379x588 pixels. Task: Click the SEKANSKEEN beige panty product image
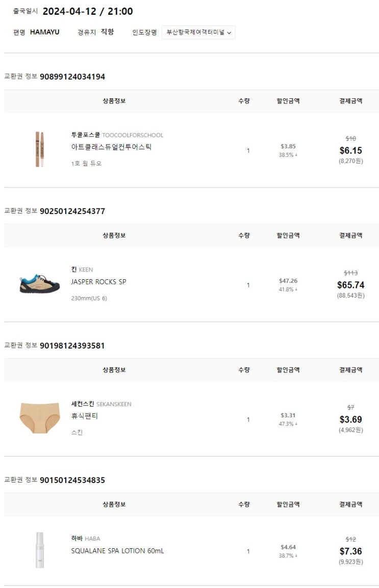tap(40, 418)
